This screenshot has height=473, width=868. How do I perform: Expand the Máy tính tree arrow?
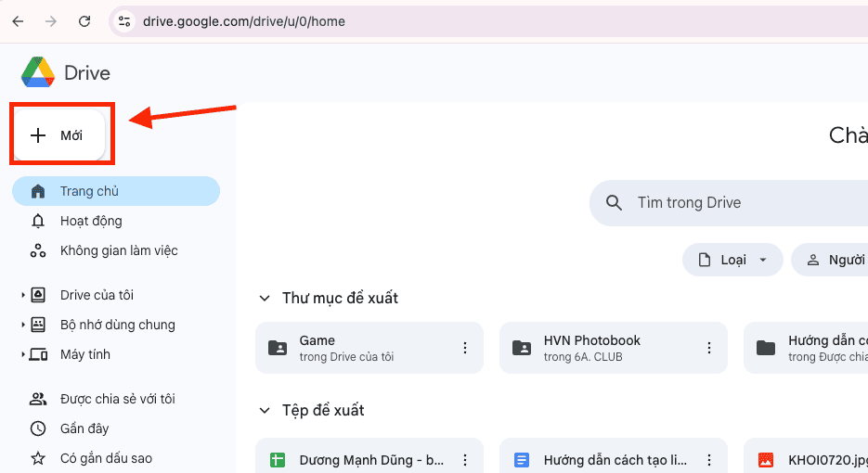point(22,354)
